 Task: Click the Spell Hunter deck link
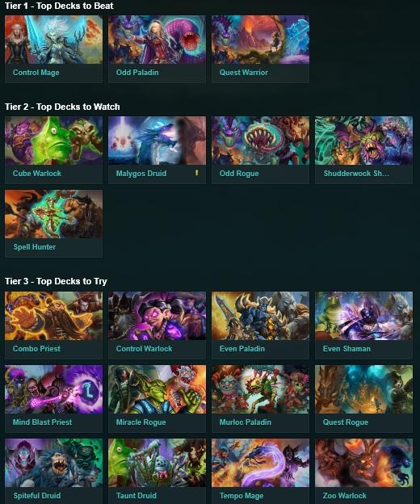[x=35, y=247]
